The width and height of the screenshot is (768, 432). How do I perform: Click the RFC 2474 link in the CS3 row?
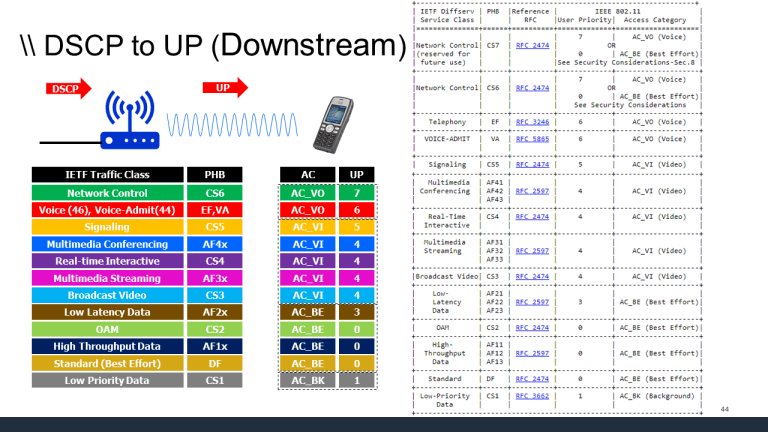[532, 277]
